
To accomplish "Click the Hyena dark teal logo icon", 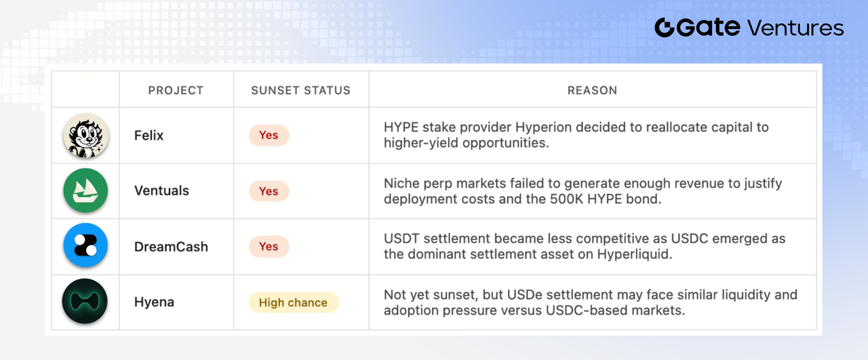I will (x=85, y=302).
